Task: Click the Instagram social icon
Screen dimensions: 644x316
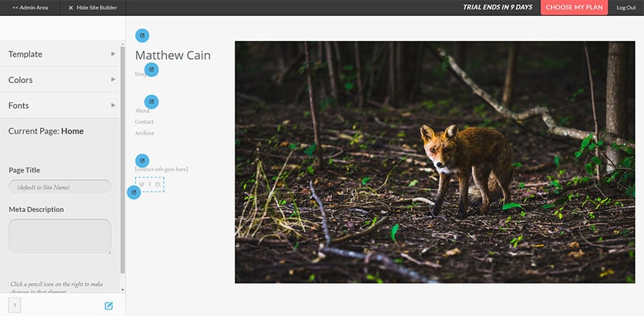Action: click(x=158, y=185)
